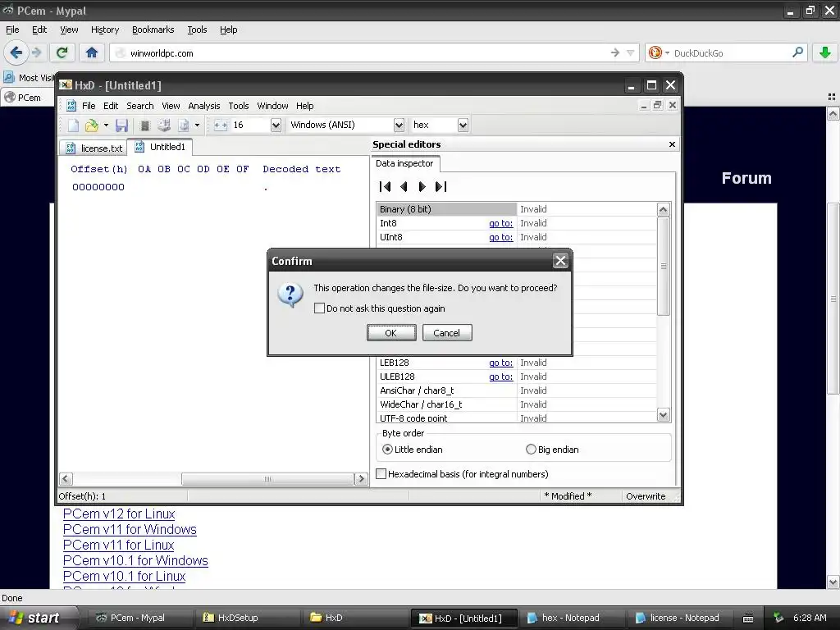
Task: Open the Data inspector tab
Action: coord(404,163)
